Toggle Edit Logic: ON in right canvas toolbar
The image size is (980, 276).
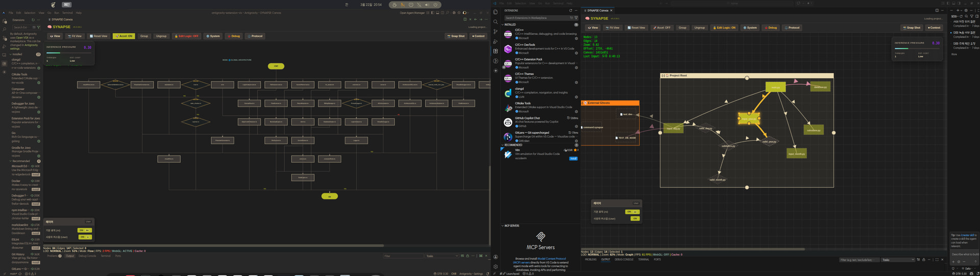coord(724,28)
